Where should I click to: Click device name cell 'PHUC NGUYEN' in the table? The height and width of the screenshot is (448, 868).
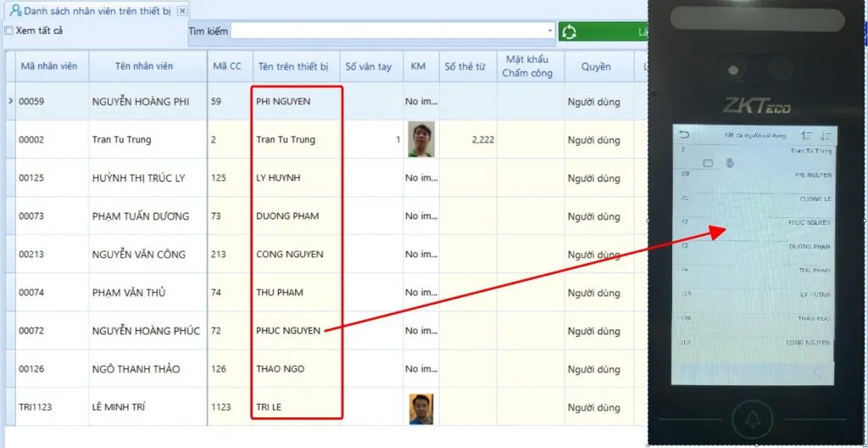coord(296,331)
